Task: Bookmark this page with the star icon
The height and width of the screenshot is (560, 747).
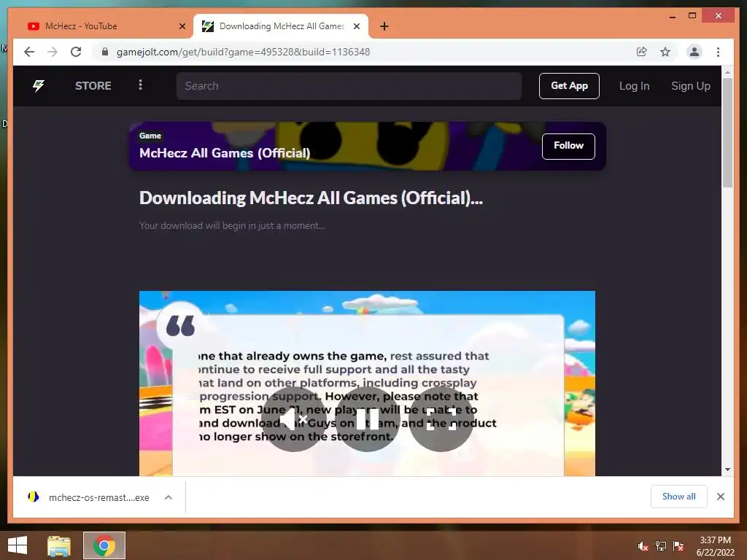Action: 665,52
